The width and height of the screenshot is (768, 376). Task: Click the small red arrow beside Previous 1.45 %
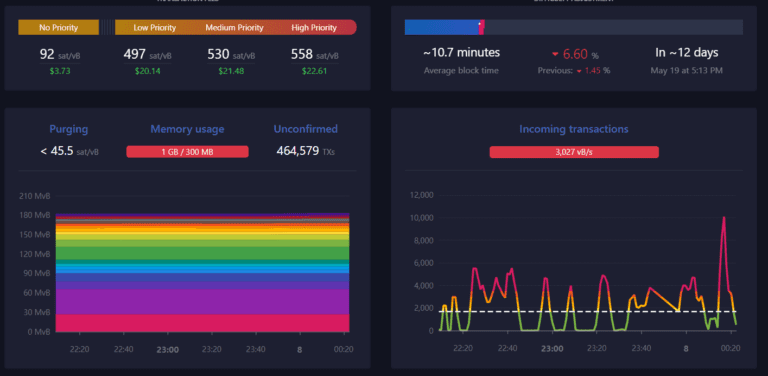tap(579, 71)
